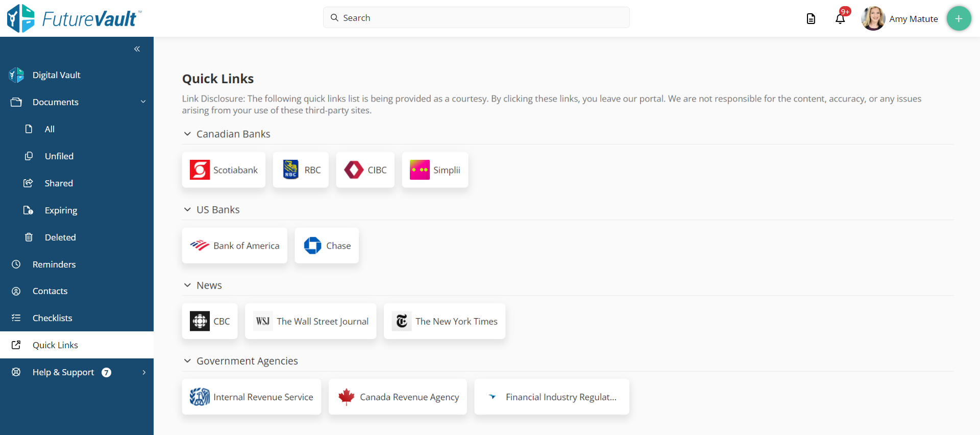
Task: Open the Bank of America quick link
Action: 235,246
